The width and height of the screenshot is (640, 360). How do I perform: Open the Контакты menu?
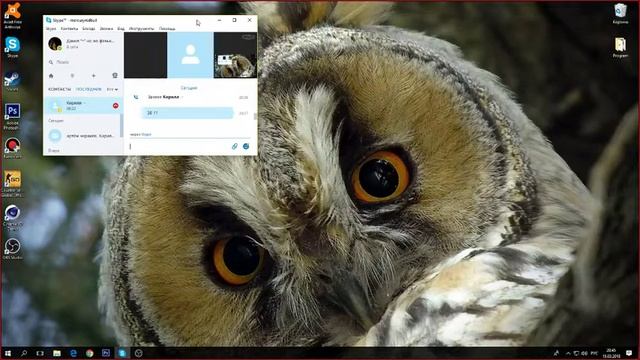69,29
